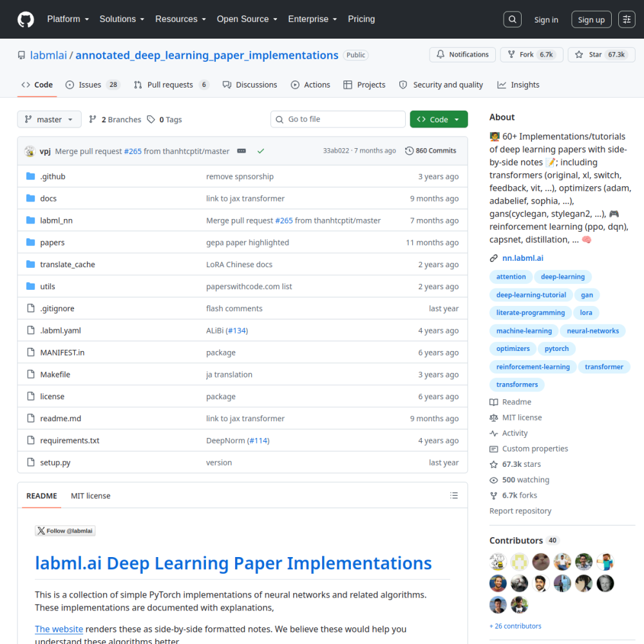Click the green check status icon

tap(260, 151)
